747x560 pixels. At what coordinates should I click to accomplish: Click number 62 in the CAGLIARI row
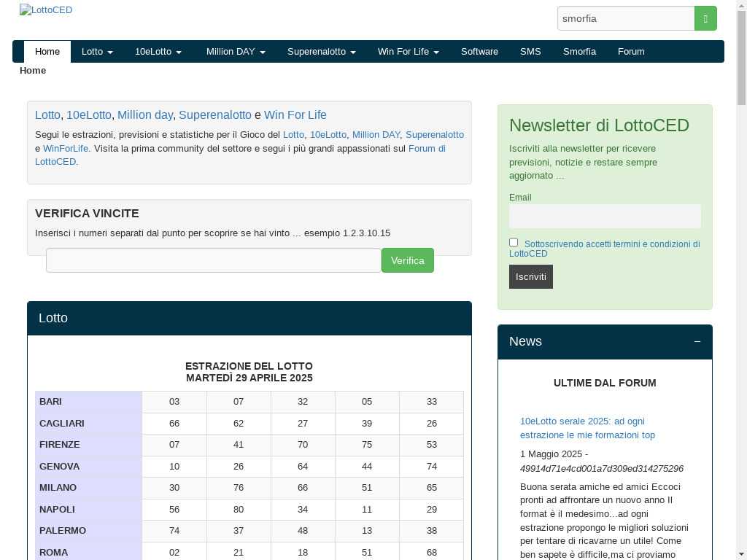coord(239,424)
